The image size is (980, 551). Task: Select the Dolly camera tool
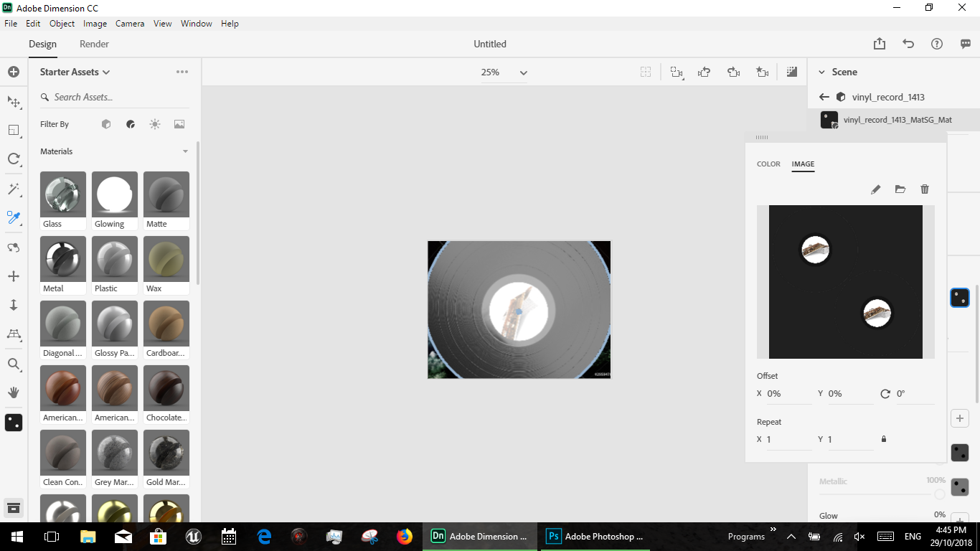pyautogui.click(x=14, y=305)
